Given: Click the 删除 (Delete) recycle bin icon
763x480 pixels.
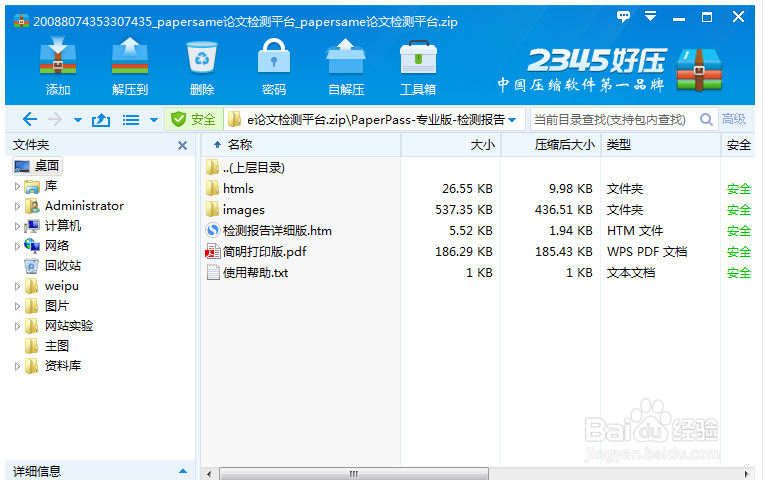Looking at the screenshot, I should click(202, 57).
